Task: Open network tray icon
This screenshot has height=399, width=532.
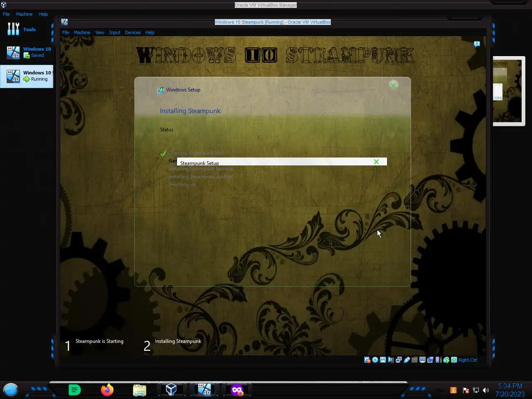Action: tap(476, 390)
